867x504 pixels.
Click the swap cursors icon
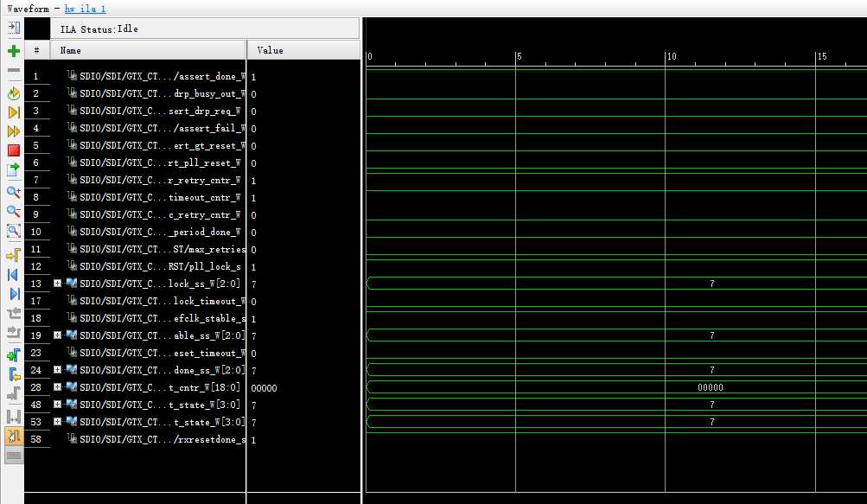click(14, 417)
